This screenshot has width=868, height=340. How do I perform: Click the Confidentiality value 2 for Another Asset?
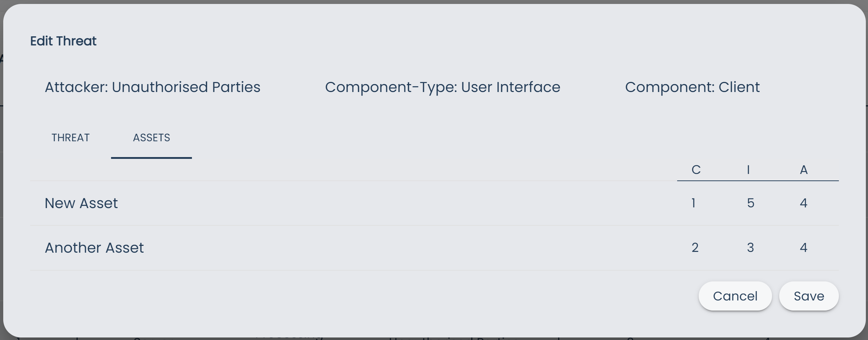point(694,247)
